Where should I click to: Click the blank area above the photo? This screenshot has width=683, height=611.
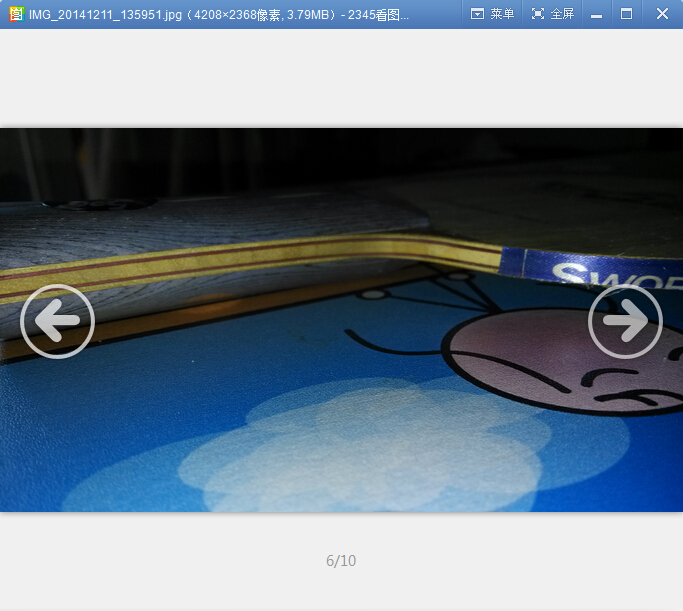coord(340,78)
